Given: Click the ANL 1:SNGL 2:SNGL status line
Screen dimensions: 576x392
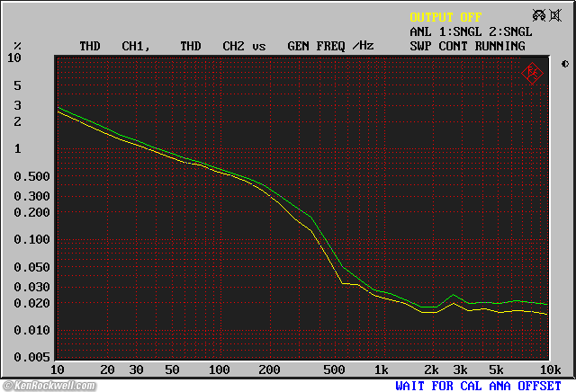Looking at the screenshot, I should (x=471, y=31).
